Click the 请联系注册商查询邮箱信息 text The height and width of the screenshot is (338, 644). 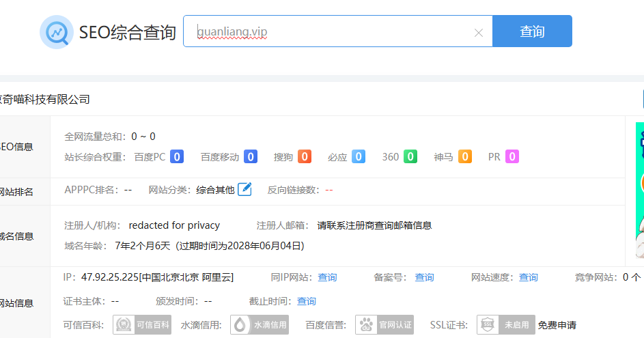click(x=374, y=225)
